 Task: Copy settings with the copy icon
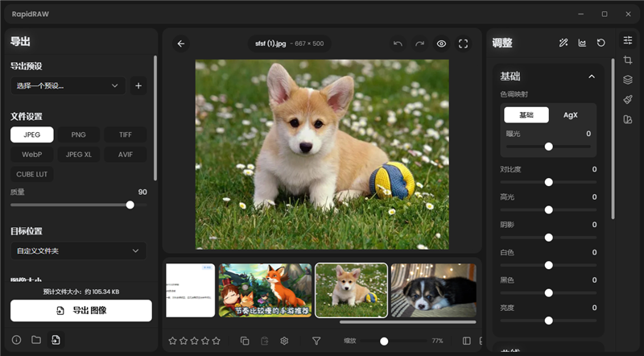click(245, 341)
